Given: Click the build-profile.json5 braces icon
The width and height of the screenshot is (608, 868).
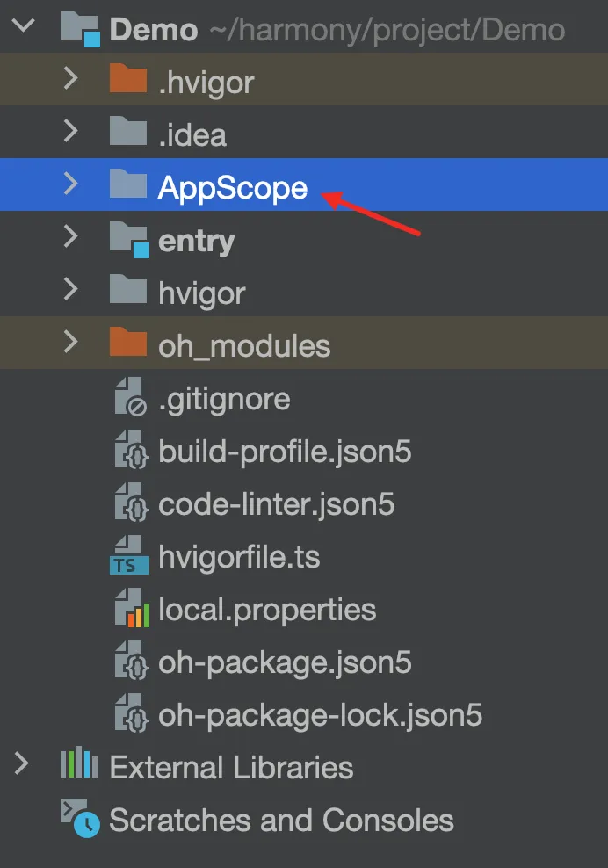Looking at the screenshot, I should [131, 450].
